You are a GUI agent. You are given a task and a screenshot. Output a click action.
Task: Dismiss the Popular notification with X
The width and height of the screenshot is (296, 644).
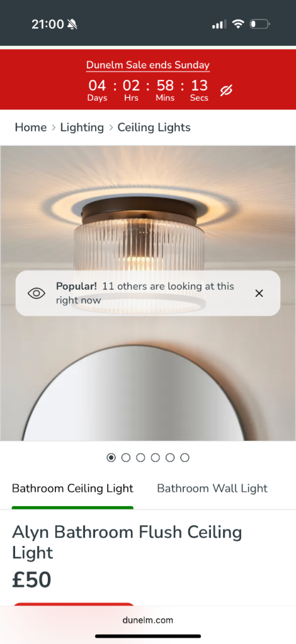tap(259, 293)
